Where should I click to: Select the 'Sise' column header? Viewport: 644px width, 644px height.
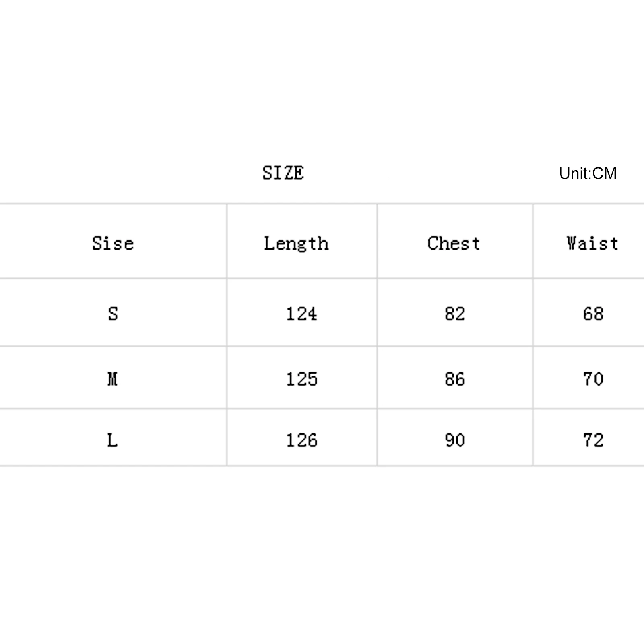click(113, 244)
